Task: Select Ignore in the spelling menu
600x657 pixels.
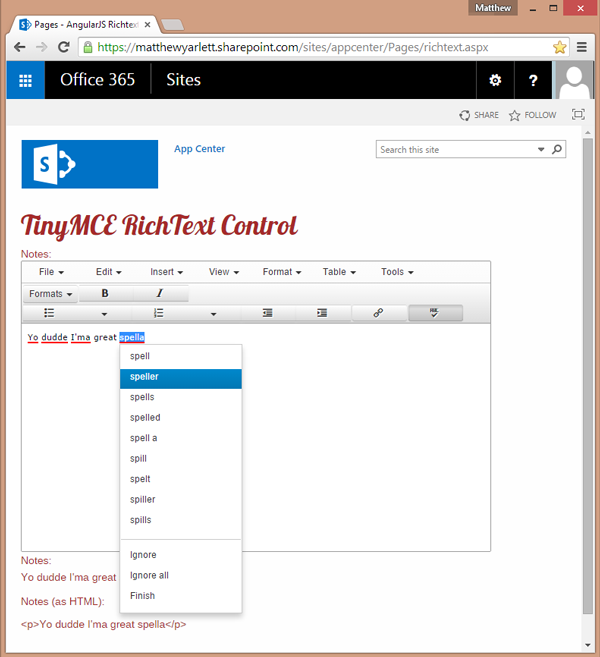Action: 181,555
